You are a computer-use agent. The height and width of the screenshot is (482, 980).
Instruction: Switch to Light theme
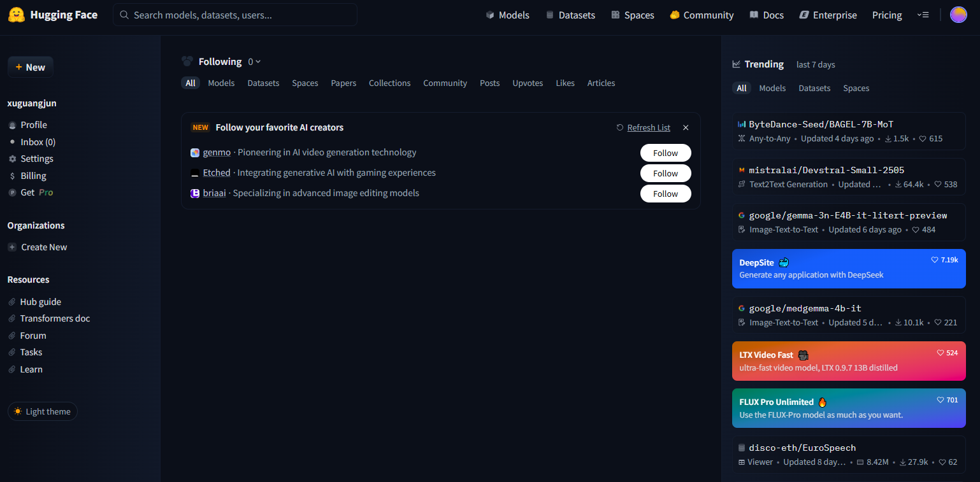42,411
